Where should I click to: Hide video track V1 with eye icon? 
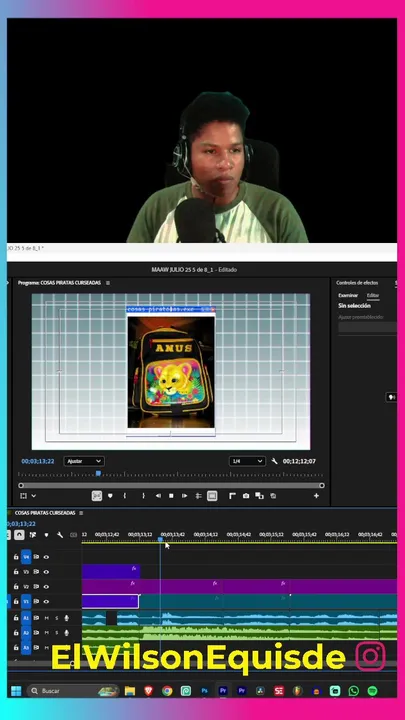46,602
